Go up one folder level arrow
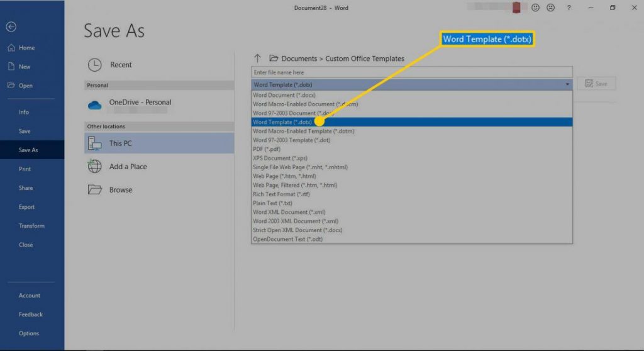 point(257,58)
